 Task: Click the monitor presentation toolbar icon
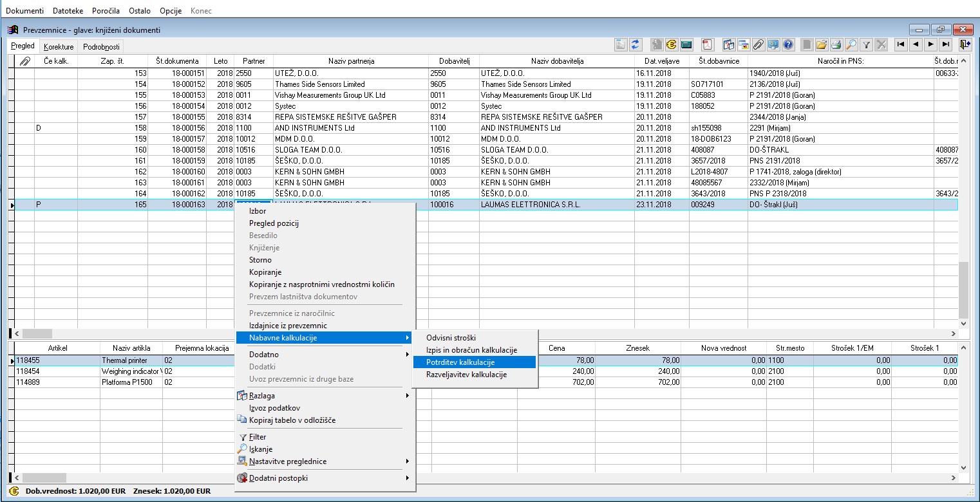pos(773,45)
